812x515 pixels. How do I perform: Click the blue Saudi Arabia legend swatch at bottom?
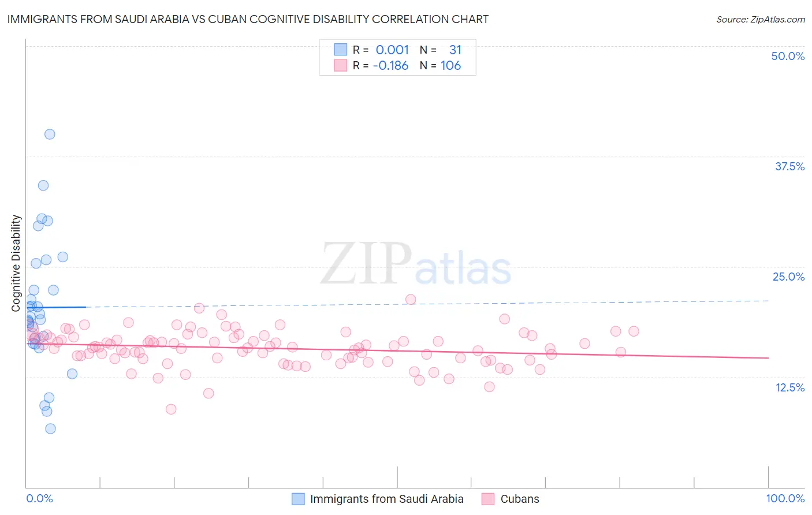(298, 499)
